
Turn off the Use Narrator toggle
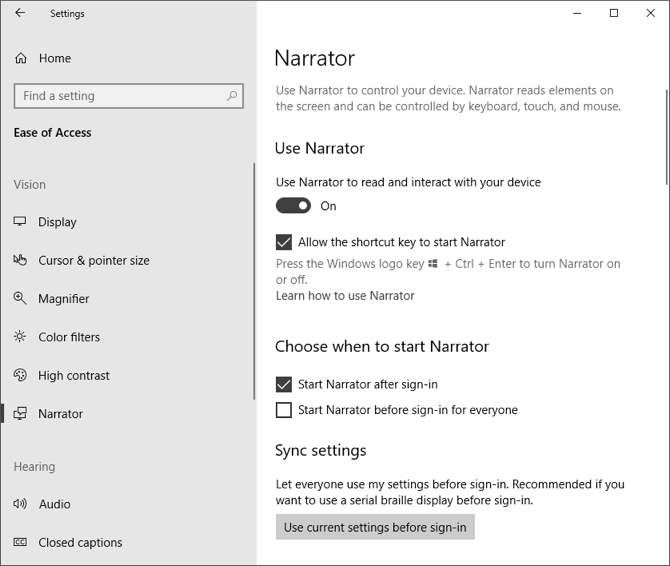[x=293, y=206]
